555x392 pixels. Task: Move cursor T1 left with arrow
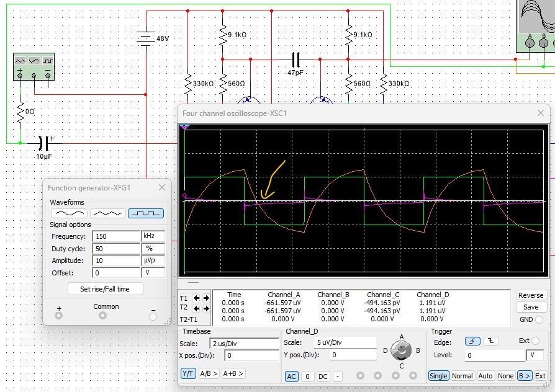pyautogui.click(x=196, y=298)
